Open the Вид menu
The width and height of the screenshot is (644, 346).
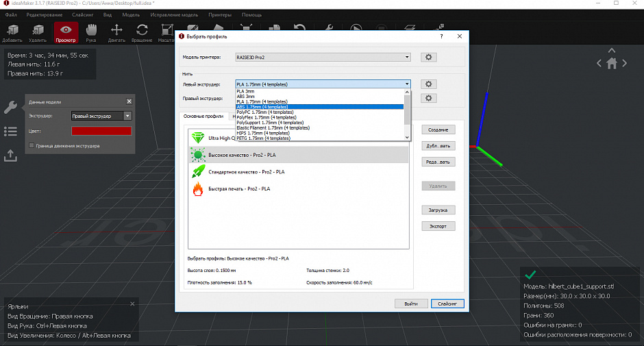(108, 15)
